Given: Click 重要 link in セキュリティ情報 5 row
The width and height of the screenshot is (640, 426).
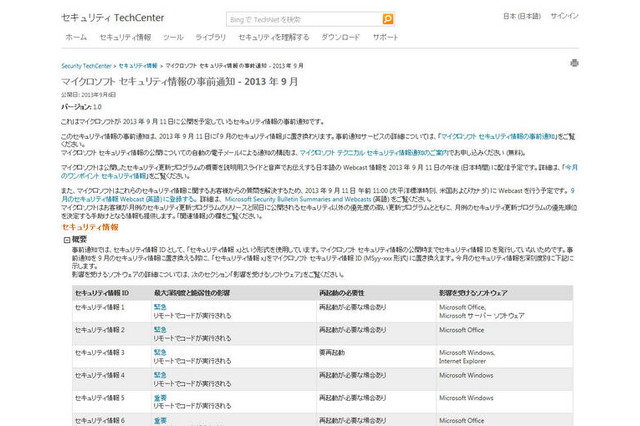Looking at the screenshot, I should pyautogui.click(x=160, y=398).
